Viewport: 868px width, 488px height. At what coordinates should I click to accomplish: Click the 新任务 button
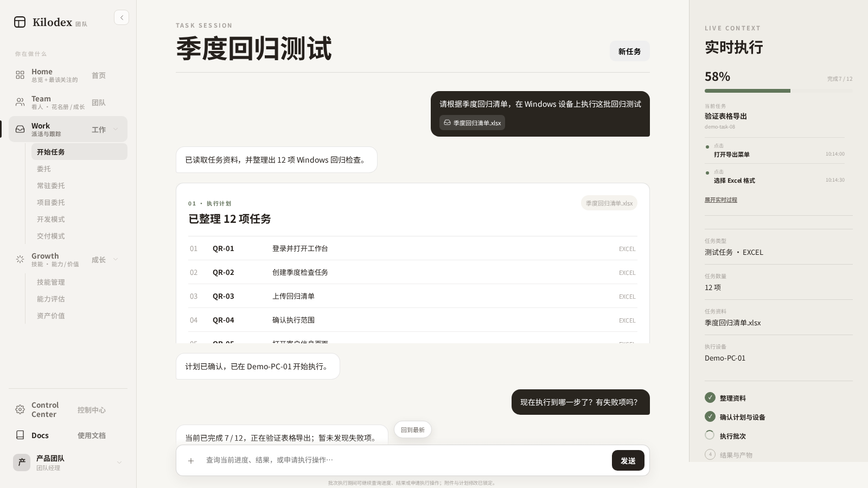[x=629, y=51]
